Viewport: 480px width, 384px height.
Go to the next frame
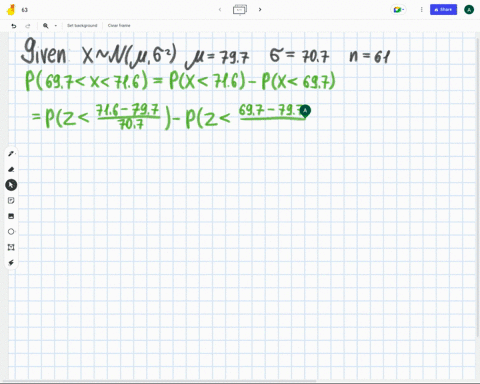pos(260,10)
